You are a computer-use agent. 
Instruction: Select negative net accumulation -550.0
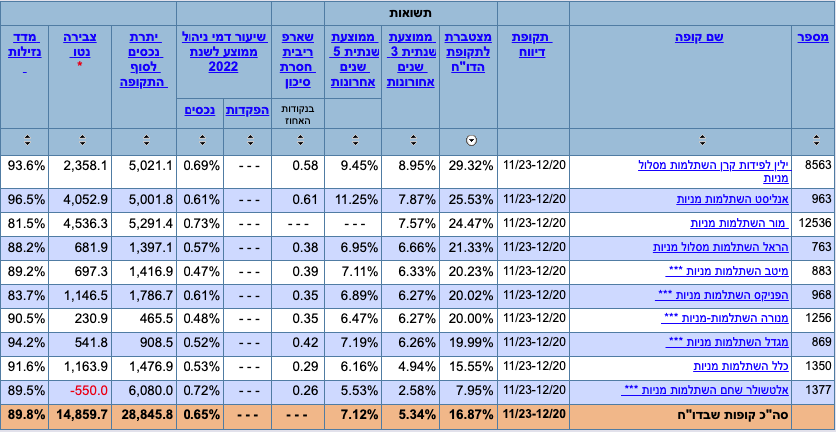(x=80, y=393)
